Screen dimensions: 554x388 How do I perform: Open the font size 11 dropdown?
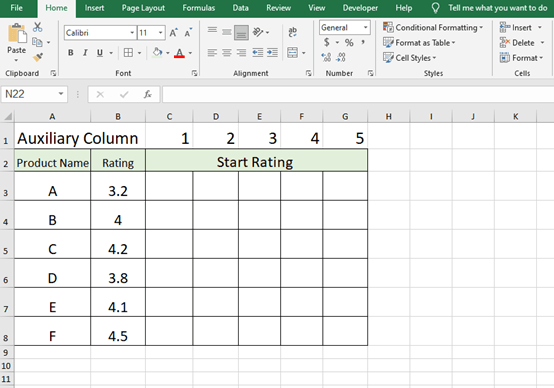(160, 33)
